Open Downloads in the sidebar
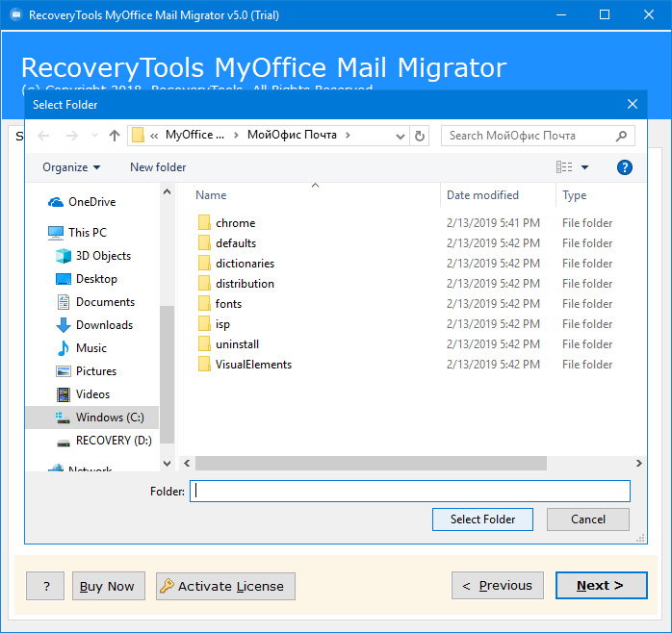 (94, 325)
